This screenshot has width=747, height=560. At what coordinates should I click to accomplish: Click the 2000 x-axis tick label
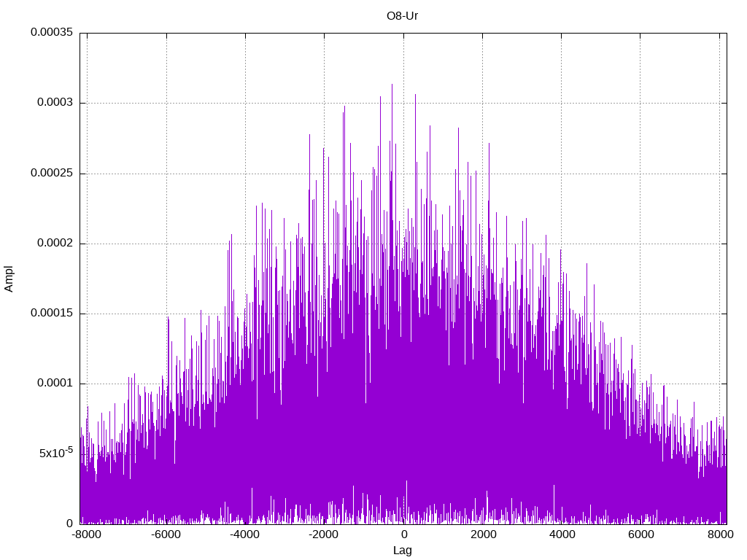click(484, 534)
